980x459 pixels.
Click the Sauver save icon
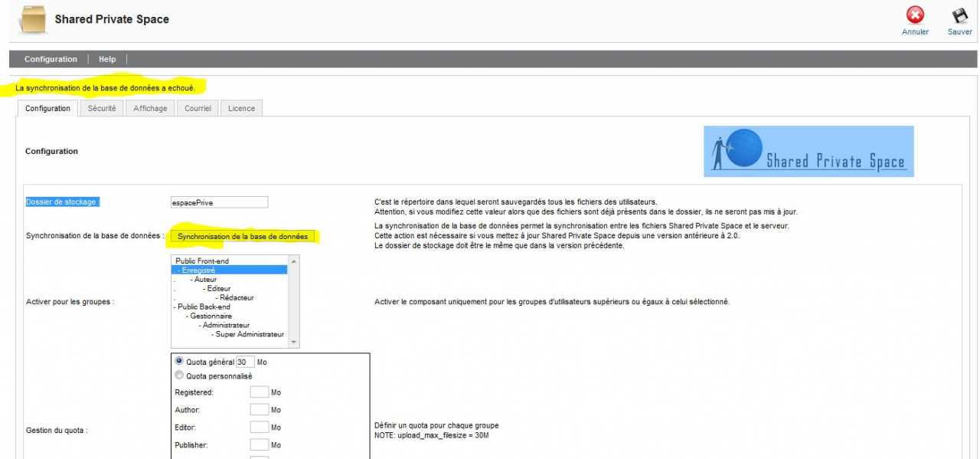959,16
